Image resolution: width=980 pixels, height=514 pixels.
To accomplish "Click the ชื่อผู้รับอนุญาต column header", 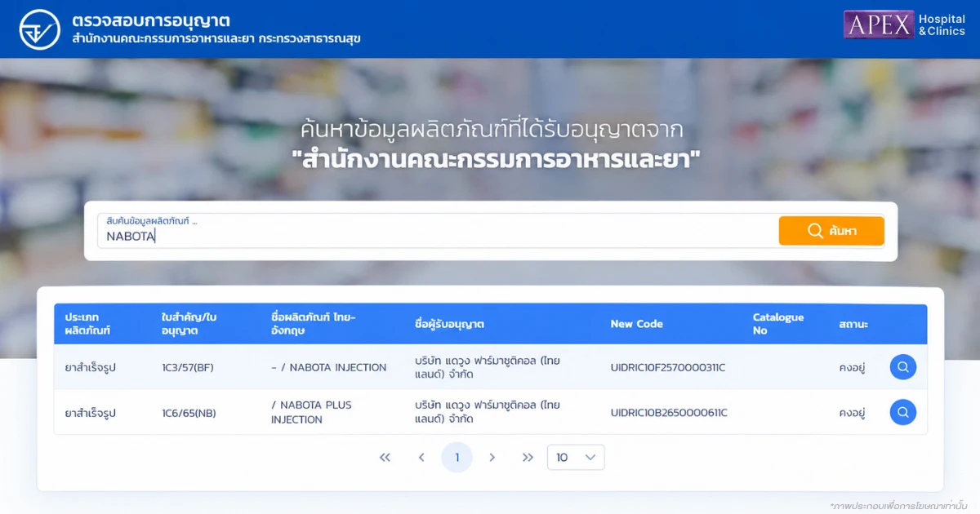I will pyautogui.click(x=450, y=324).
